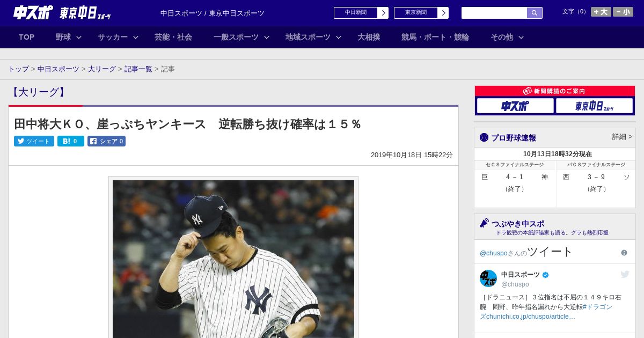Open the 大相撲 menu item
The height and width of the screenshot is (338, 644).
coord(369,37)
